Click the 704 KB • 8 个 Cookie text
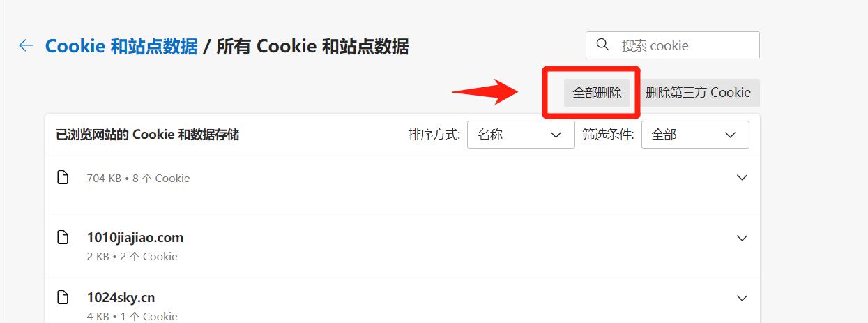This screenshot has height=323, width=868. click(138, 178)
